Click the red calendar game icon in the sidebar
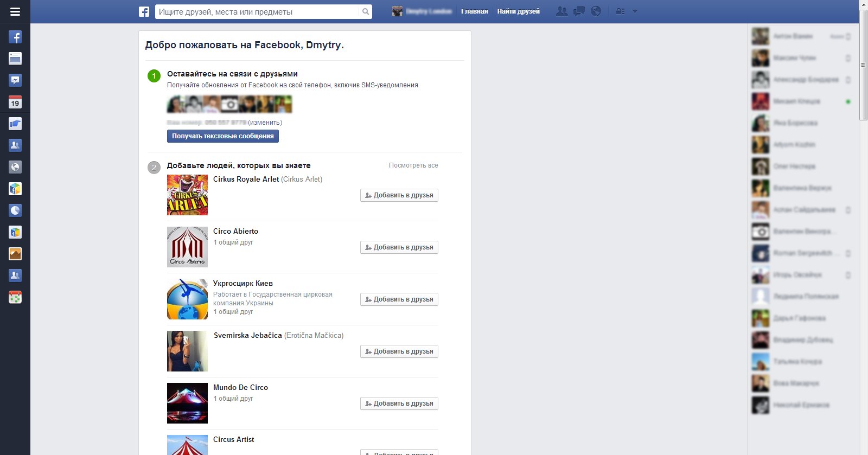Image resolution: width=868 pixels, height=455 pixels. coord(15,297)
